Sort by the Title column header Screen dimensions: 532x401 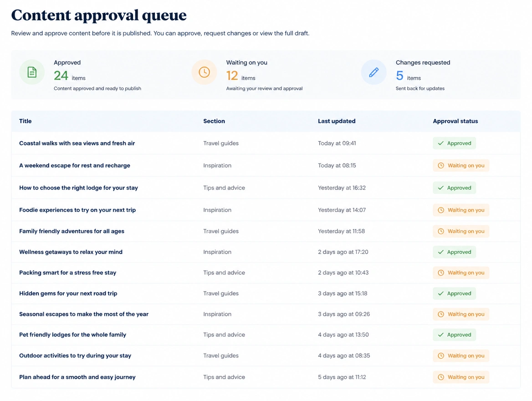(x=26, y=121)
